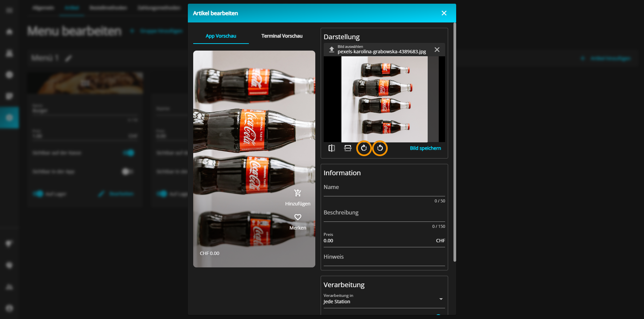644x319 pixels.
Task: Focus the Beschreibung field
Action: tap(384, 213)
